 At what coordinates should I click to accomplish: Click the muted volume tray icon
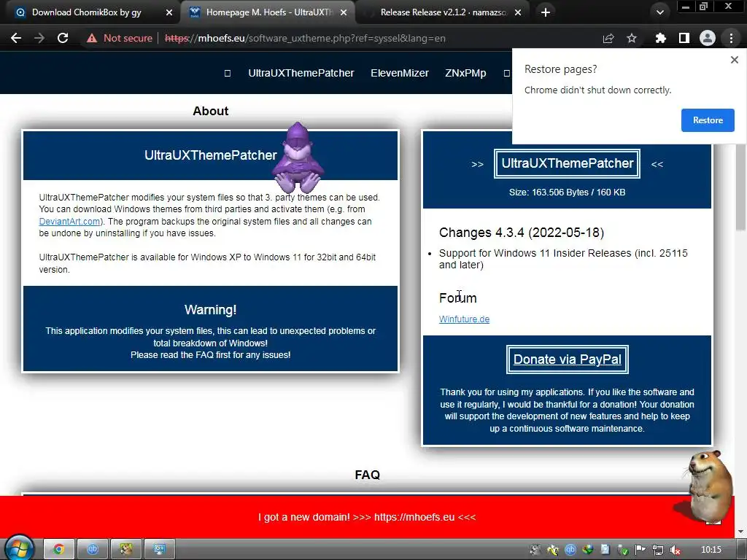coord(675,550)
